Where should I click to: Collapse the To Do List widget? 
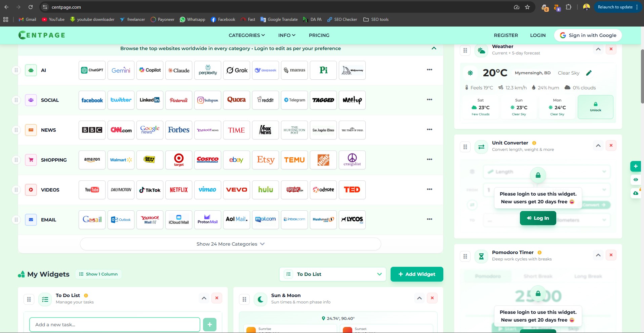coord(204,298)
